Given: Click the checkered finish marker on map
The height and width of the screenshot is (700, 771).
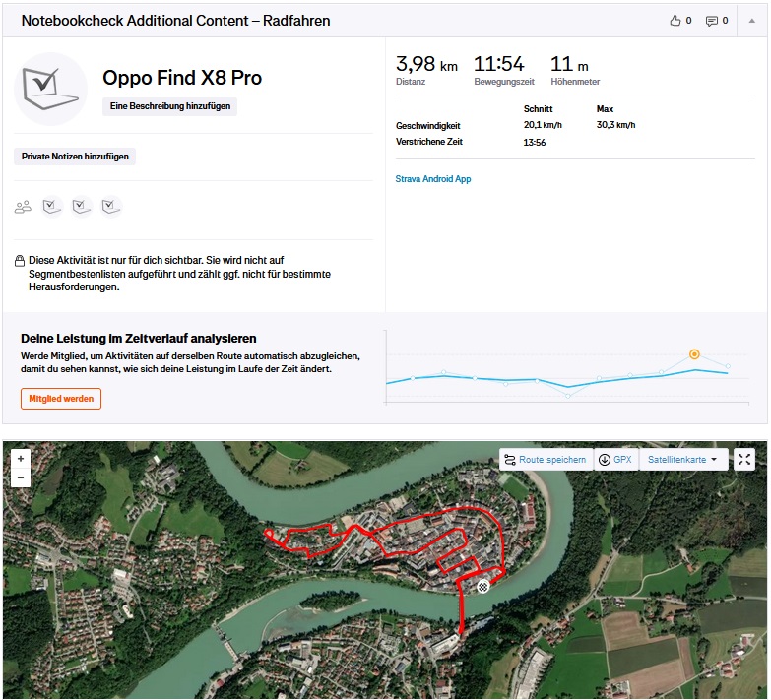Looking at the screenshot, I should pos(483,586).
